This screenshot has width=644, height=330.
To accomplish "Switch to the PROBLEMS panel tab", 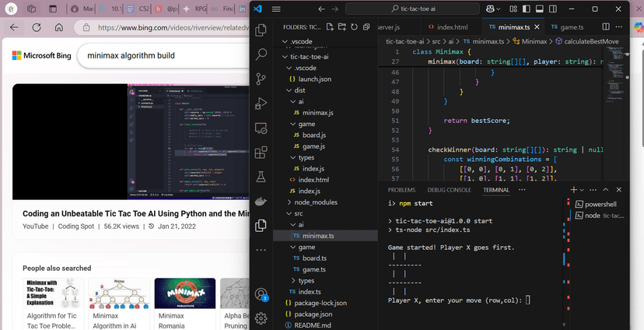I will coord(401,190).
